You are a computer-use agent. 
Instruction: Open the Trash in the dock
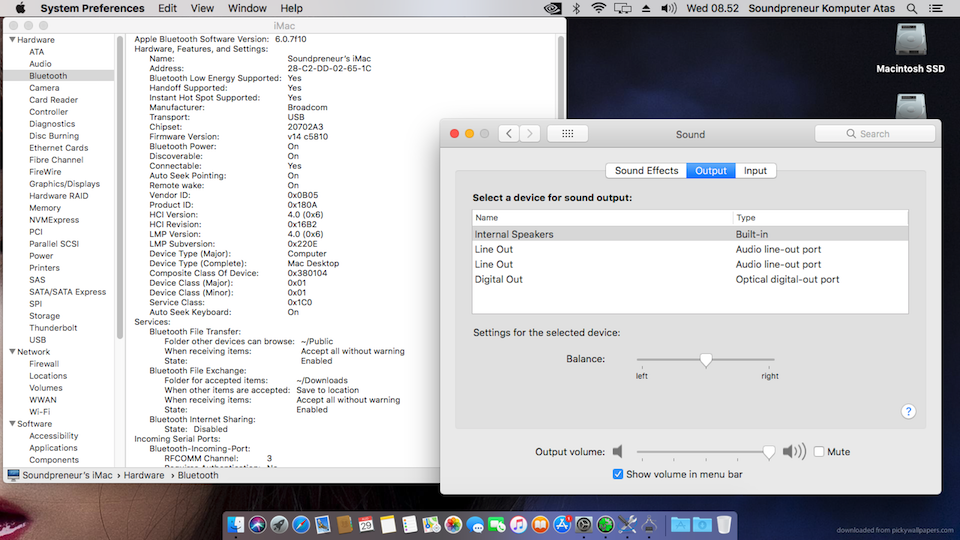724,525
